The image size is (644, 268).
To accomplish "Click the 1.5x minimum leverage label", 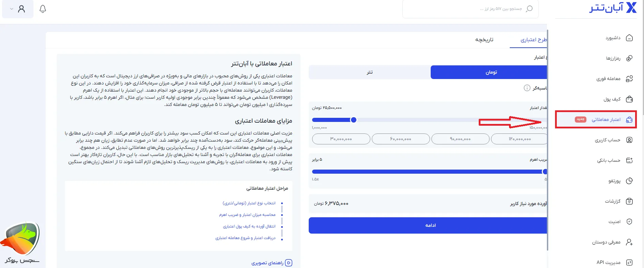I will (x=315, y=179).
